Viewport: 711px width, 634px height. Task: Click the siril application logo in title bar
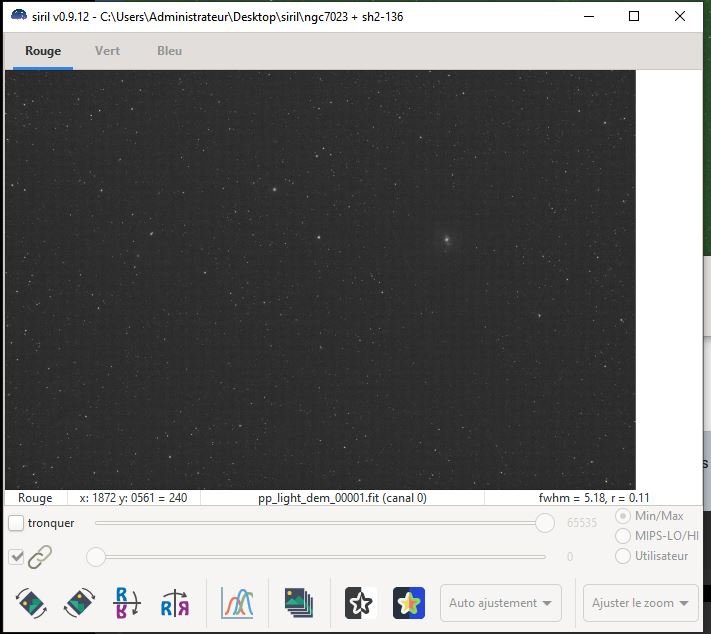pos(19,16)
